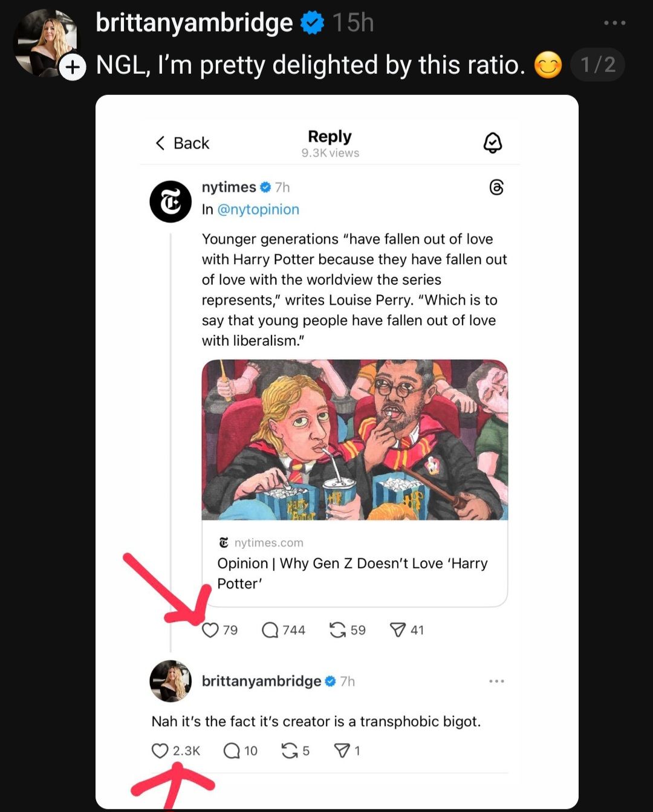The width and height of the screenshot is (653, 812).
Task: Open brittanyambridge username at top
Action: [194, 23]
